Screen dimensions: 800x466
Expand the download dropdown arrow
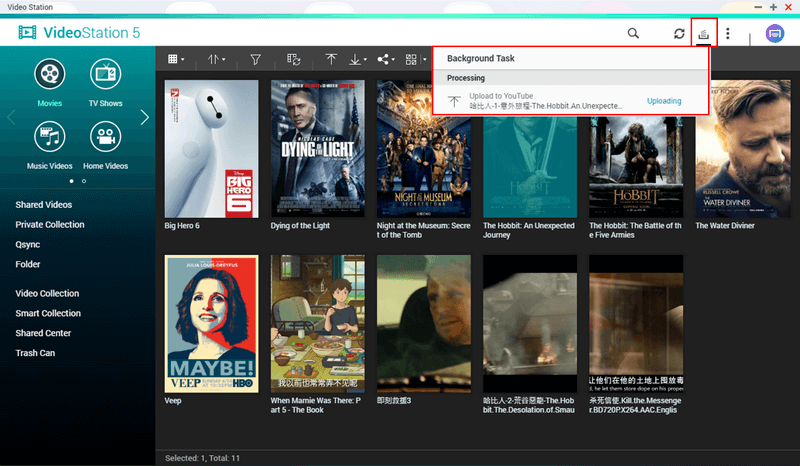pyautogui.click(x=365, y=60)
